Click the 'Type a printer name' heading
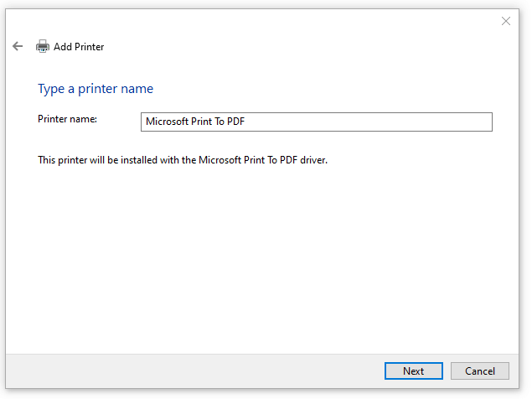 96,89
